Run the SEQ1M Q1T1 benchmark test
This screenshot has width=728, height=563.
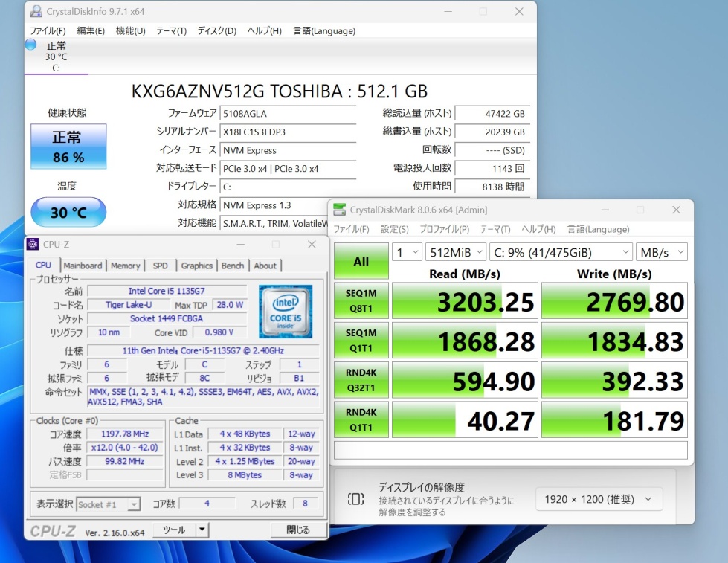coord(361,341)
